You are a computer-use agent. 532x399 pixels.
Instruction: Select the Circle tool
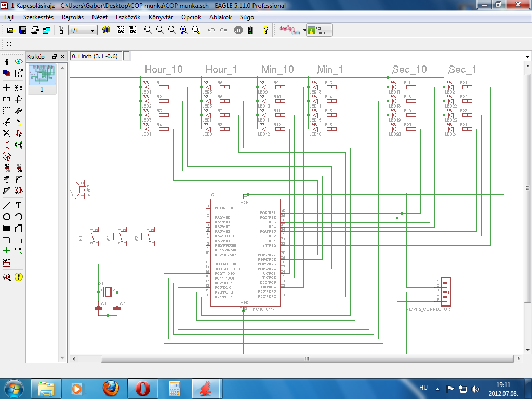tap(6, 217)
